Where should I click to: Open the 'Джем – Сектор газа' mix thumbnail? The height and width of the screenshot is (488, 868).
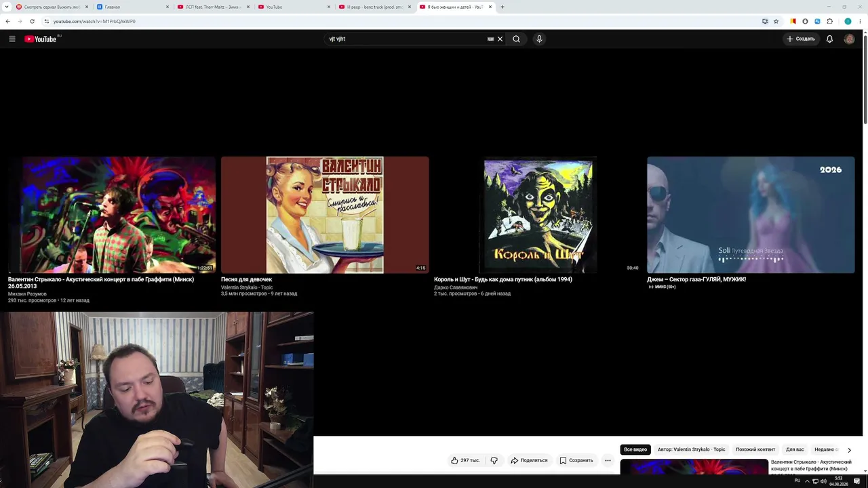tap(751, 215)
